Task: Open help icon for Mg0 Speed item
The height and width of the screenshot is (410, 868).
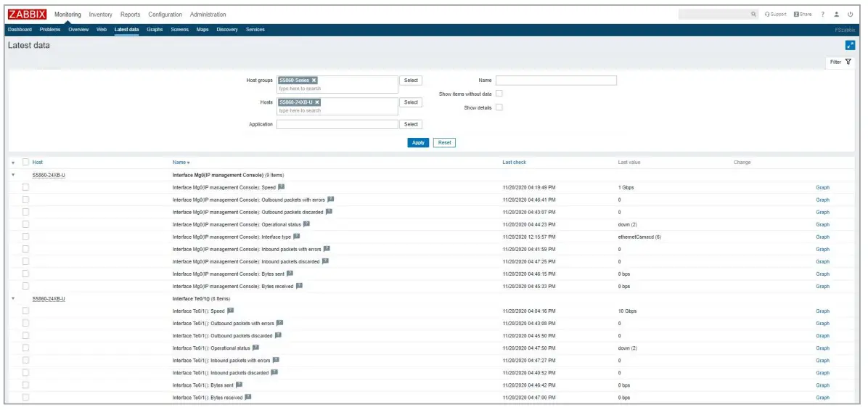Action: click(x=281, y=187)
